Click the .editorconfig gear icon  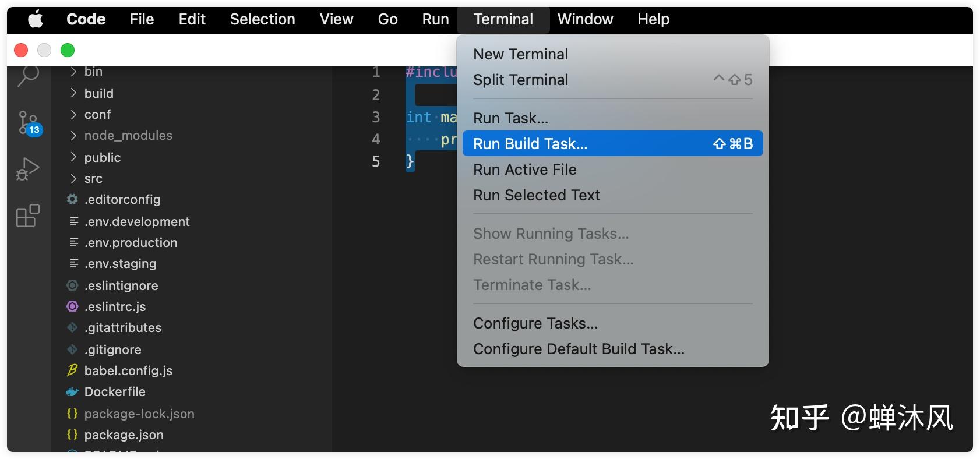pyautogui.click(x=72, y=199)
